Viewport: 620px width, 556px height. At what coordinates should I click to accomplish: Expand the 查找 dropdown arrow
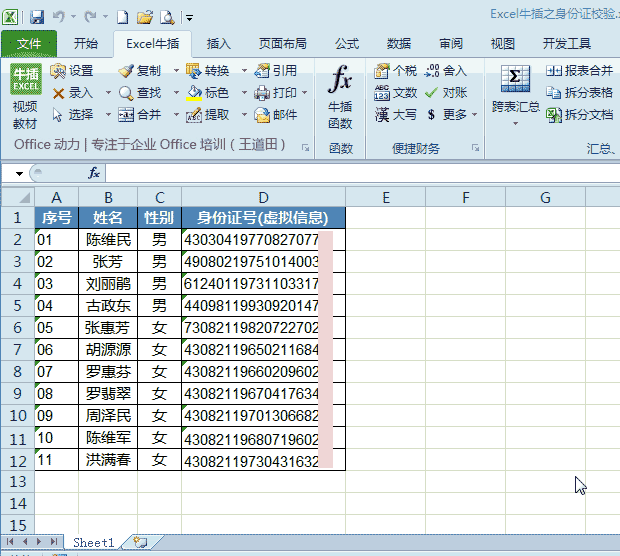pyautogui.click(x=176, y=93)
